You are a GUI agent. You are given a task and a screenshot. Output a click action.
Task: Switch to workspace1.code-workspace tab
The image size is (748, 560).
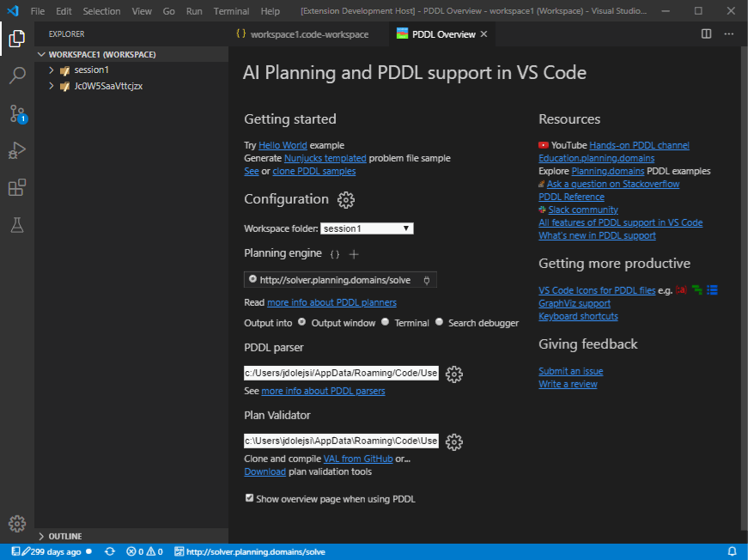[308, 33]
